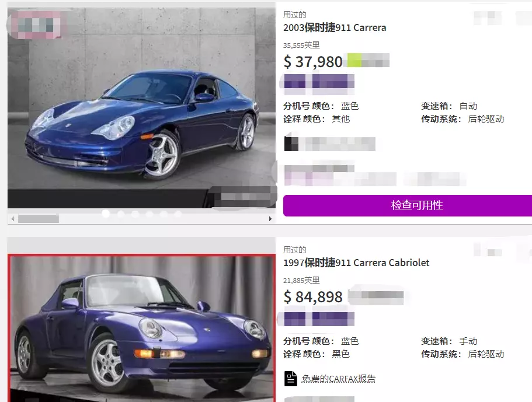The image size is (532, 402).
Task: Click the blurred badge on top-left of first photo
Action: click(36, 25)
